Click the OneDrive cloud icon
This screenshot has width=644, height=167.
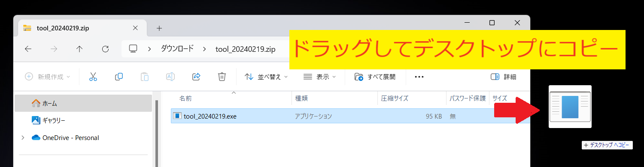click(36, 138)
